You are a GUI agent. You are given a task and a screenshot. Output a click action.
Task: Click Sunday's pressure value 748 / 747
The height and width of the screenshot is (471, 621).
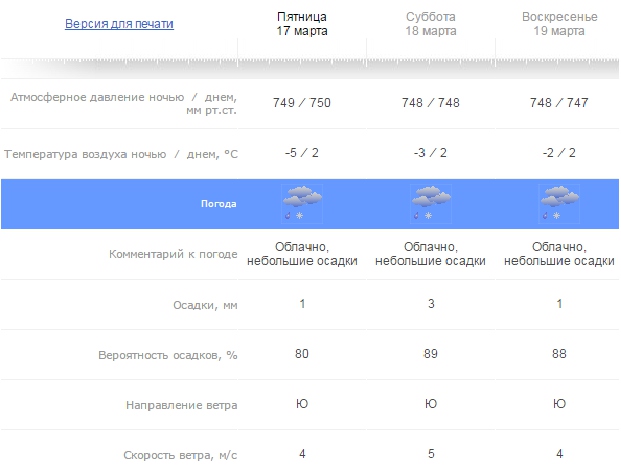[x=559, y=104]
